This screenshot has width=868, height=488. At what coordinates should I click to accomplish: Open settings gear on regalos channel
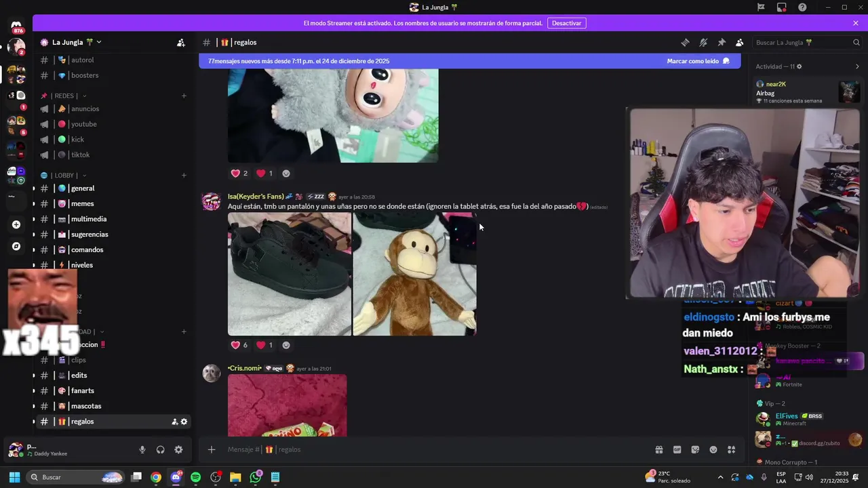pos(184,422)
